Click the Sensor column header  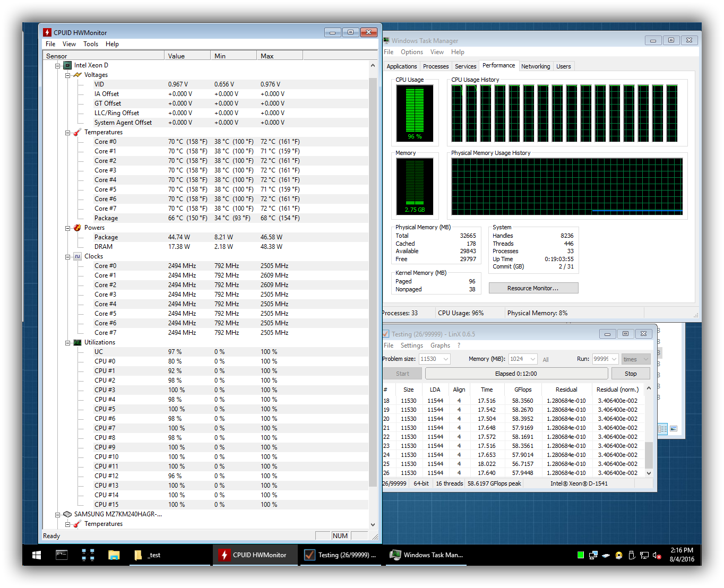(x=104, y=56)
